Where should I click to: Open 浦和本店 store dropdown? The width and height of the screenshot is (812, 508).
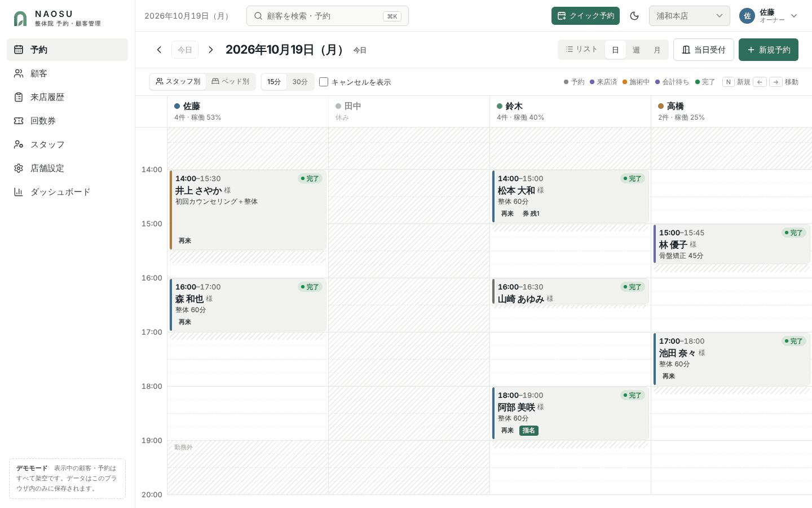pyautogui.click(x=690, y=16)
